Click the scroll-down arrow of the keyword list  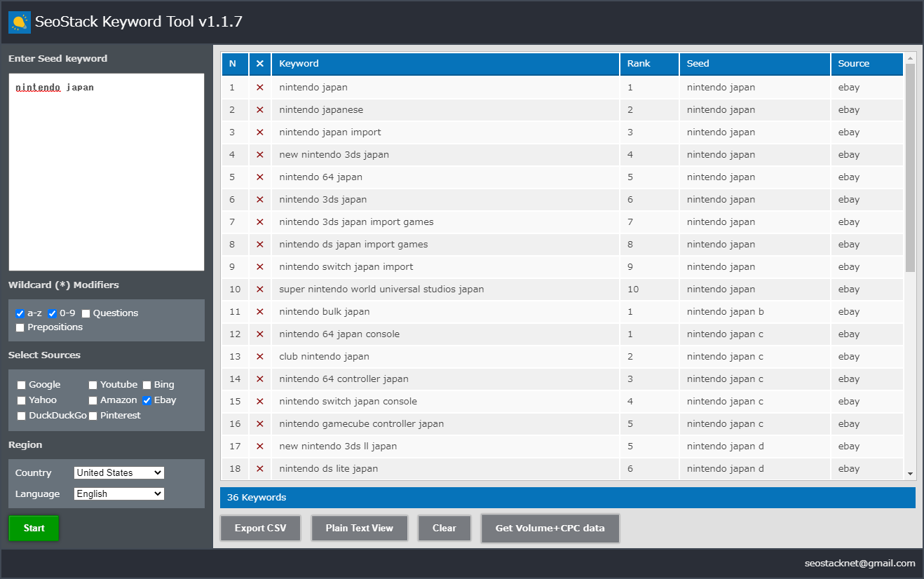pos(910,474)
